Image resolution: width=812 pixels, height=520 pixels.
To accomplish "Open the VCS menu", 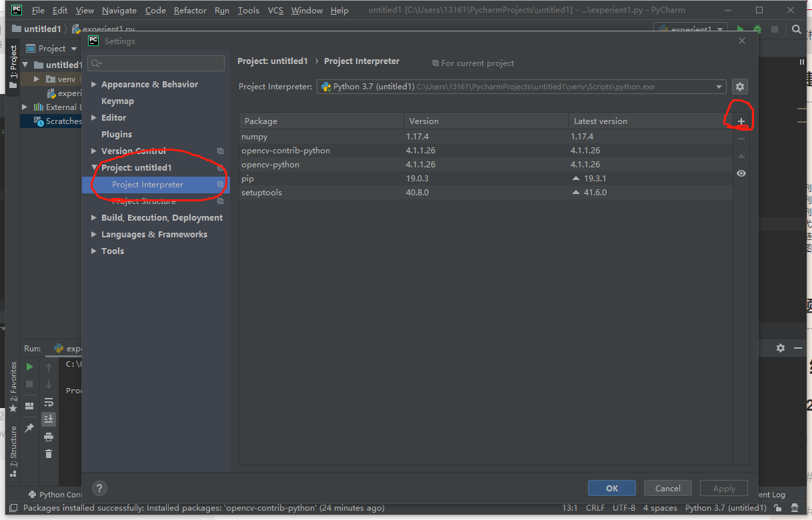I will coord(275,10).
